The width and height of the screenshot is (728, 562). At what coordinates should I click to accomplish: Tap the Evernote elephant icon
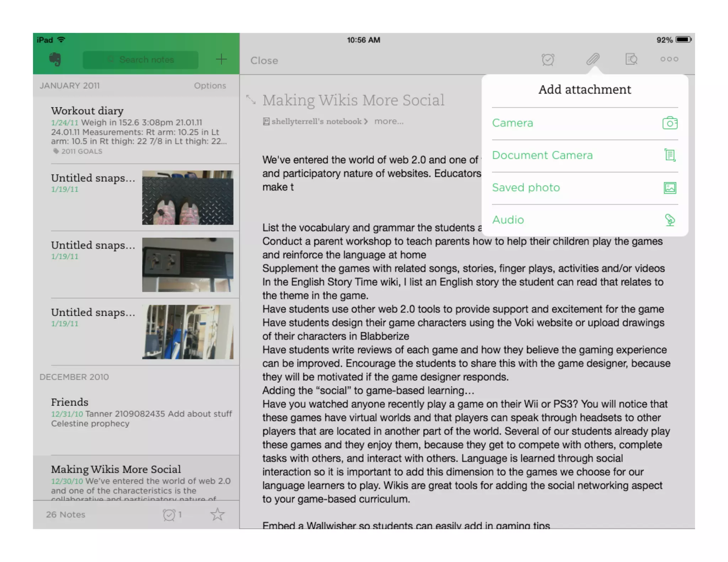click(55, 59)
